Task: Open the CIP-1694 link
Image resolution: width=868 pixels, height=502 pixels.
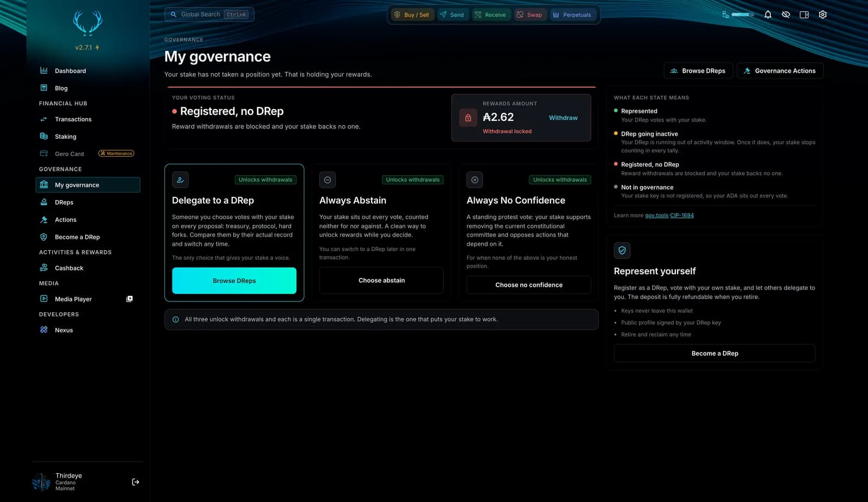Action: pyautogui.click(x=682, y=215)
